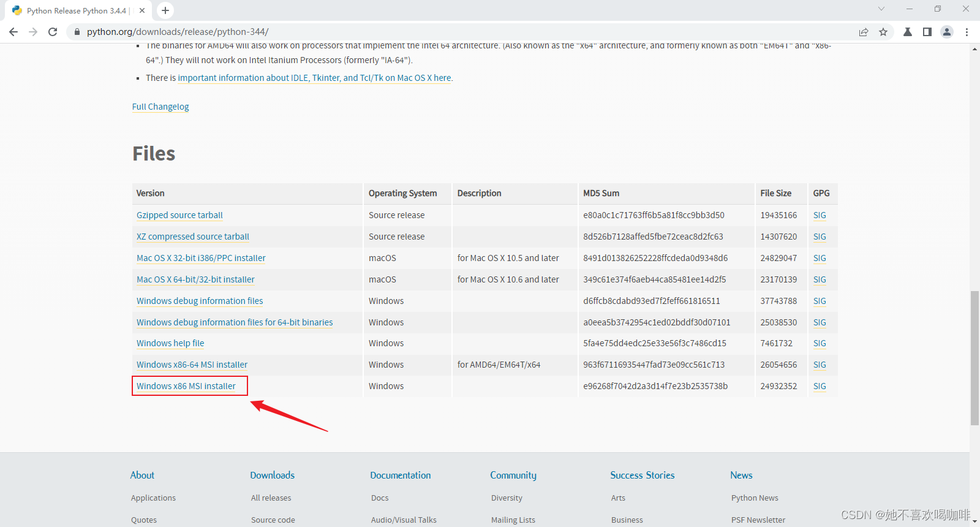The image size is (980, 527).
Task: Open All releases footer link
Action: [271, 498]
